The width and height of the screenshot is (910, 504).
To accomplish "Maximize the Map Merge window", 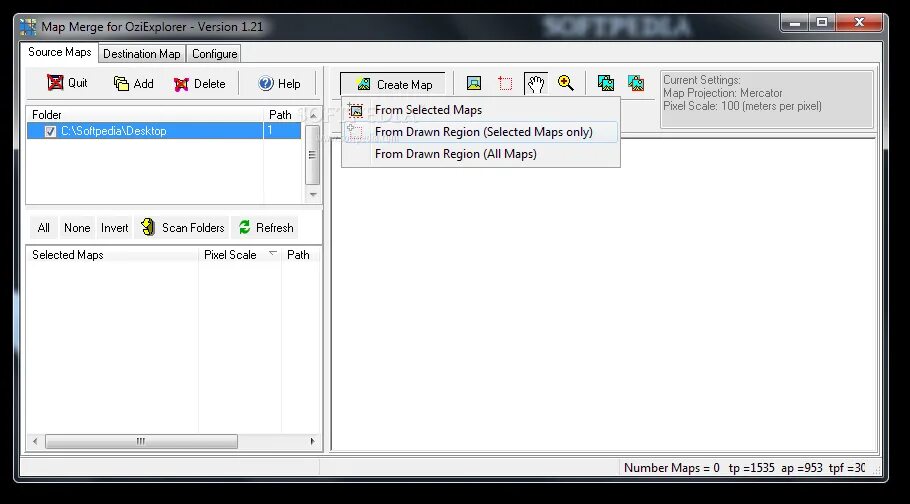I will point(822,23).
